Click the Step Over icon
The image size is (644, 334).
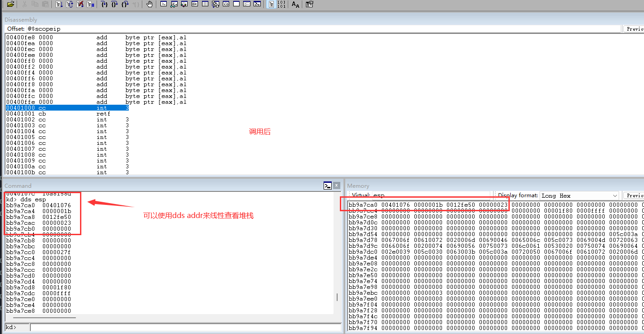(115, 5)
